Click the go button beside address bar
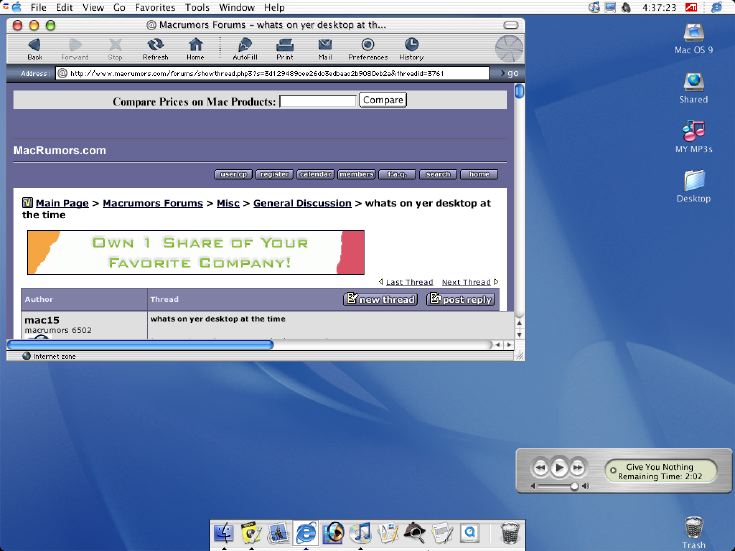The width and height of the screenshot is (735, 551). (510, 73)
